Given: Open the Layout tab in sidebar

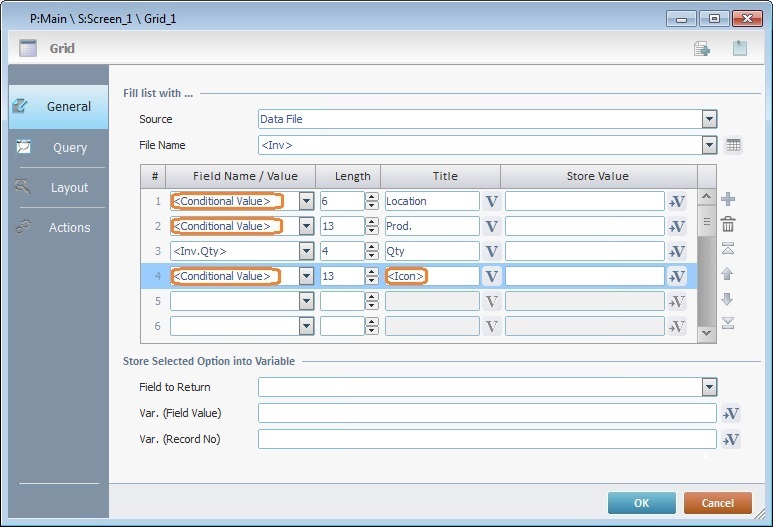Looking at the screenshot, I should [x=58, y=187].
